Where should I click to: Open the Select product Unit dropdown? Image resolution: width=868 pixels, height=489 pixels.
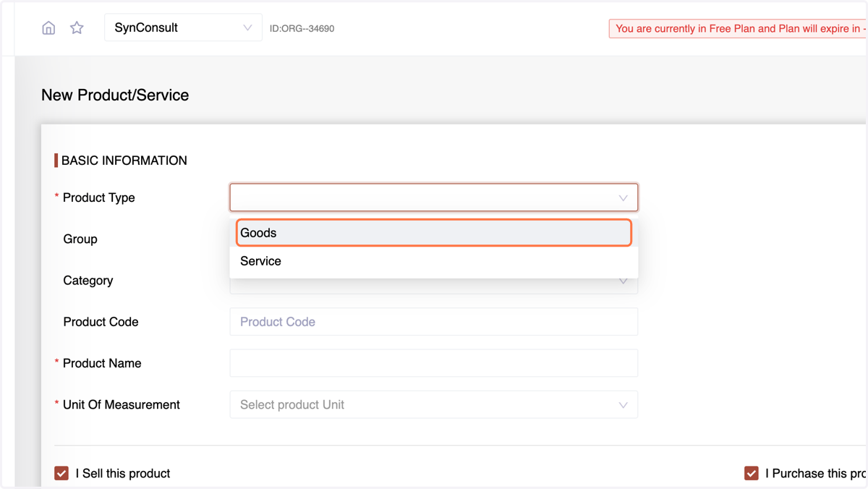pyautogui.click(x=434, y=404)
